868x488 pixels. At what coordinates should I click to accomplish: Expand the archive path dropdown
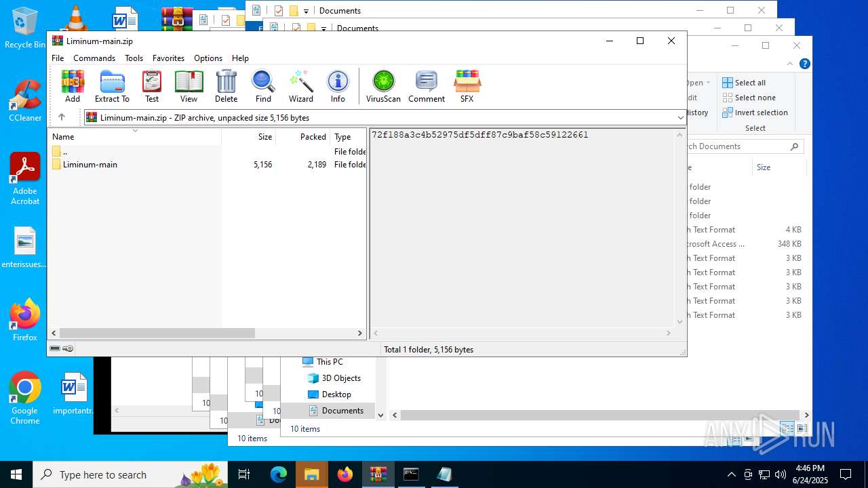point(680,118)
